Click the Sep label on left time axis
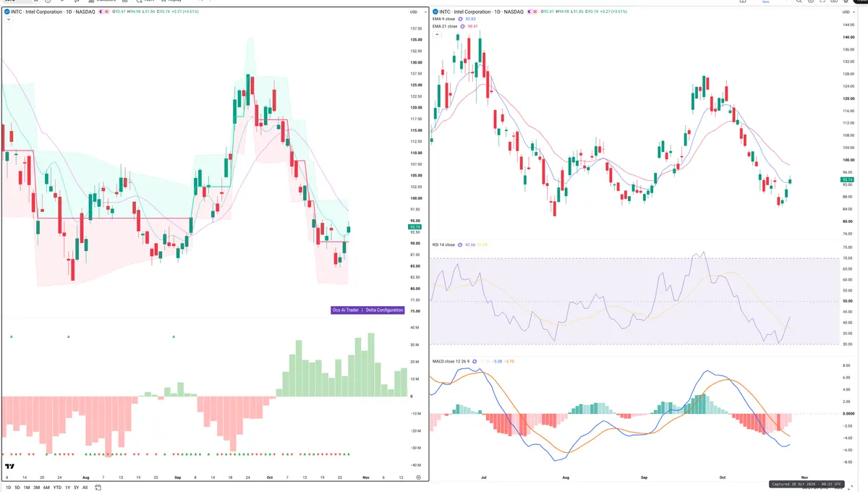This screenshot has width=868, height=492. tap(179, 478)
